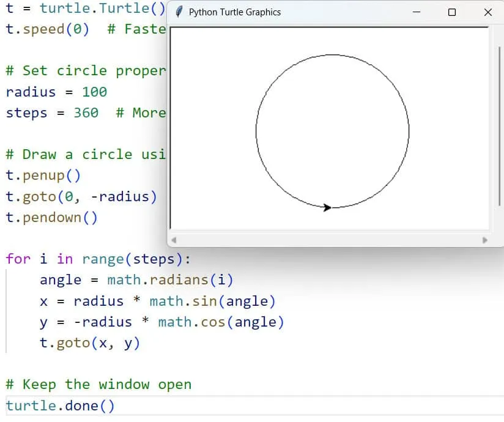This screenshot has width=504, height=422.
Task: Click the horizontal scrollbar's right arrow
Action: tap(486, 240)
